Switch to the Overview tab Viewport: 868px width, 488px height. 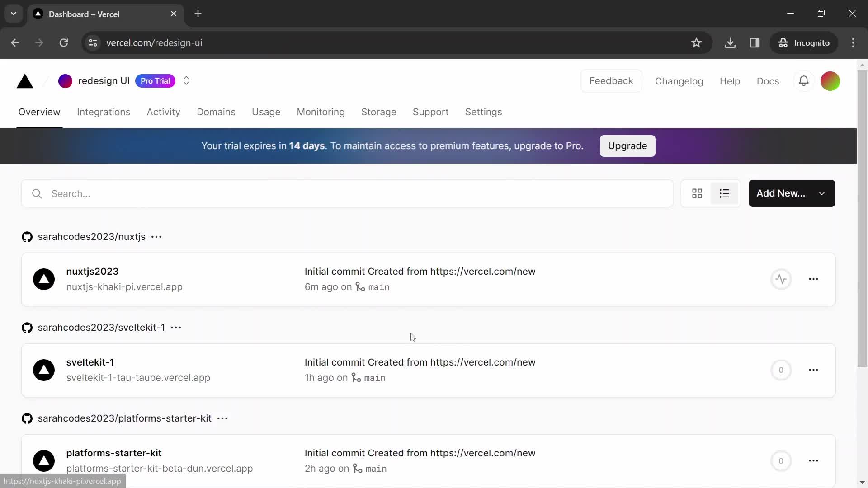point(39,112)
